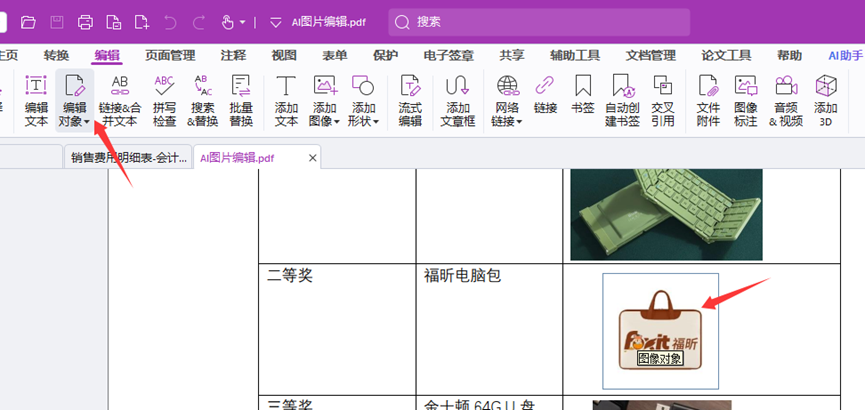Open the 网络链接 dropdown
Viewport: 865px width, 410px height.
coord(520,122)
